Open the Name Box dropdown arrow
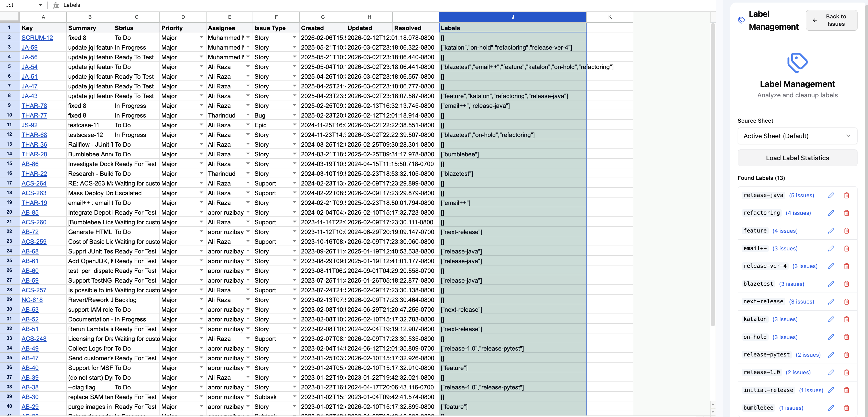 coord(40,5)
